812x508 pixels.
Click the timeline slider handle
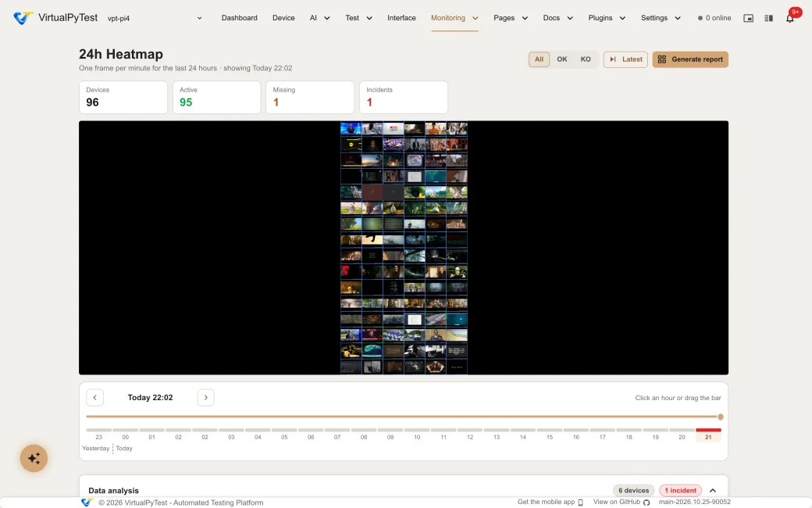(721, 417)
